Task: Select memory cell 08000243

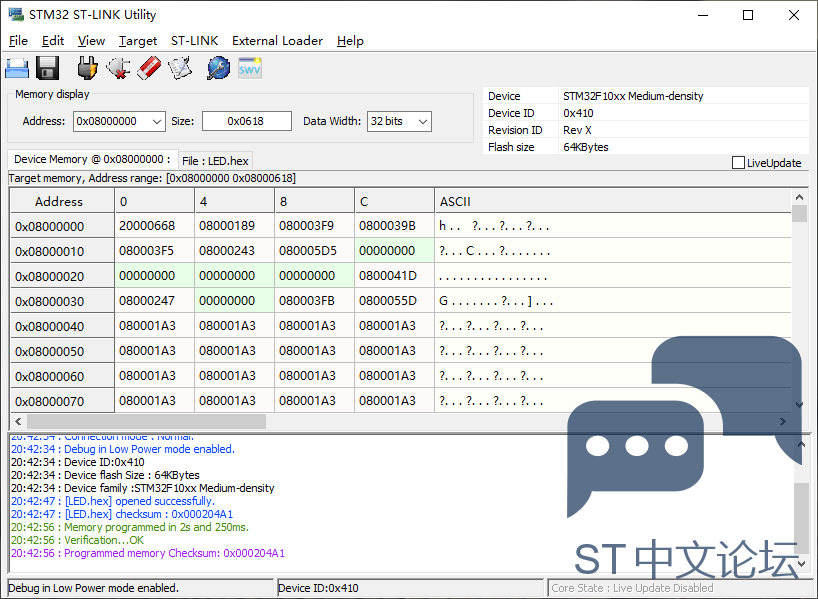Action: [x=234, y=251]
